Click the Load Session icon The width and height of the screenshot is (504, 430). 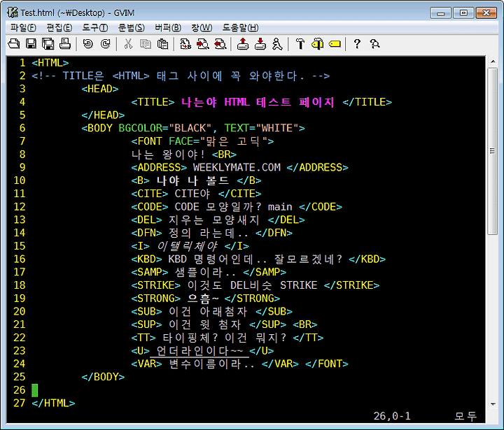pos(243,43)
